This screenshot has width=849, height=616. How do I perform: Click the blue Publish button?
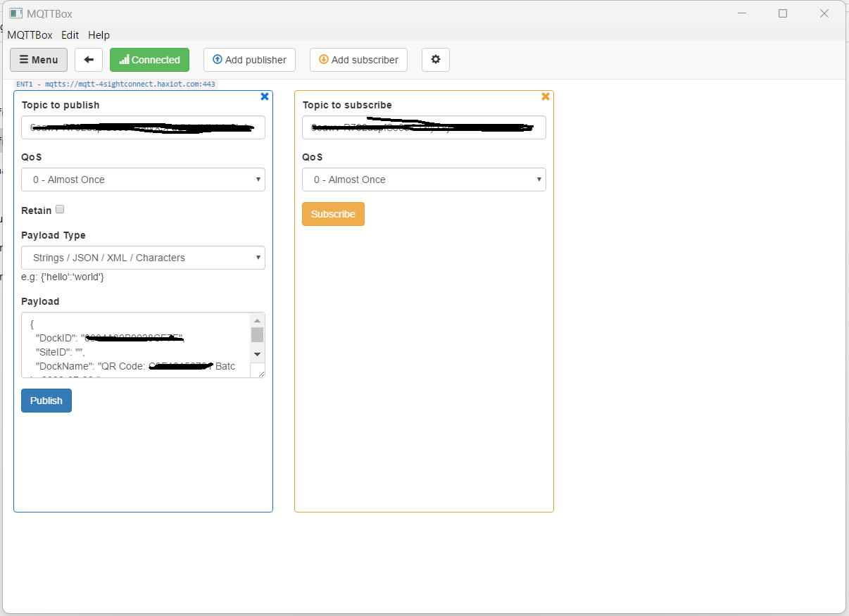(x=46, y=401)
